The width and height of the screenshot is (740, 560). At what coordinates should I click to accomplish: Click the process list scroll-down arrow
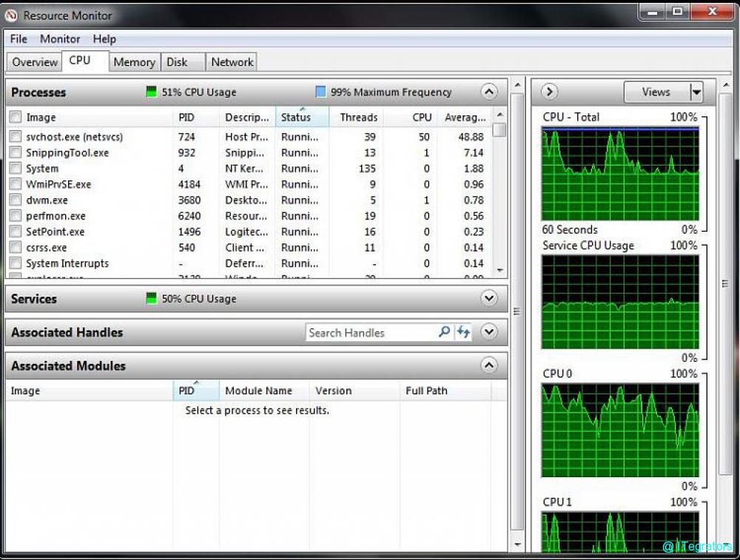pos(499,270)
